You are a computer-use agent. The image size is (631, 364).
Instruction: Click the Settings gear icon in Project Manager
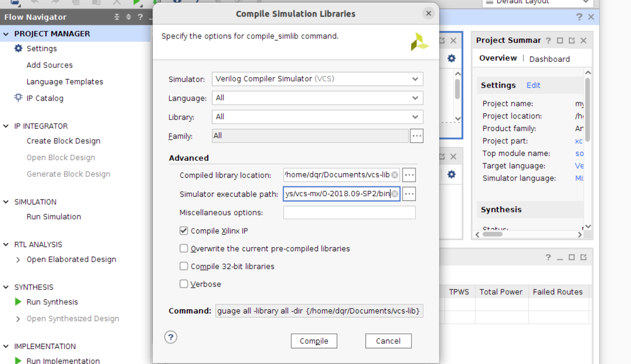pyautogui.click(x=18, y=48)
